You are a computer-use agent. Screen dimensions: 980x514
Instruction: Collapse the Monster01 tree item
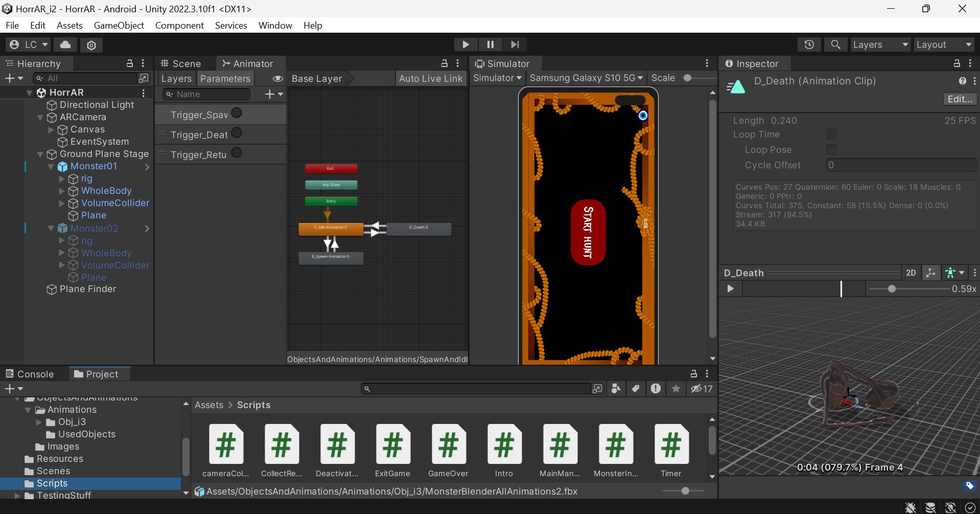click(x=51, y=167)
